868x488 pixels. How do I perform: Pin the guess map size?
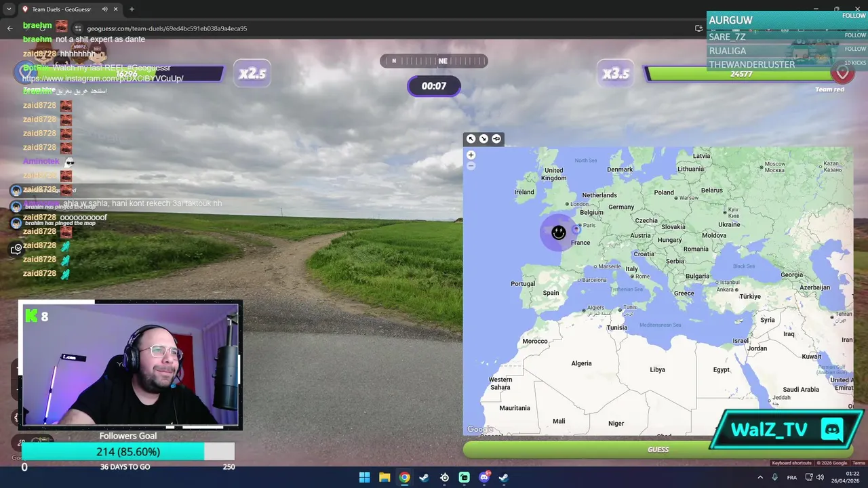coord(496,139)
